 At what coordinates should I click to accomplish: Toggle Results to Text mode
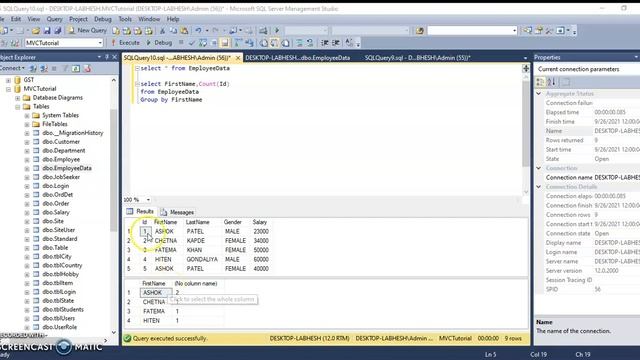point(264,42)
